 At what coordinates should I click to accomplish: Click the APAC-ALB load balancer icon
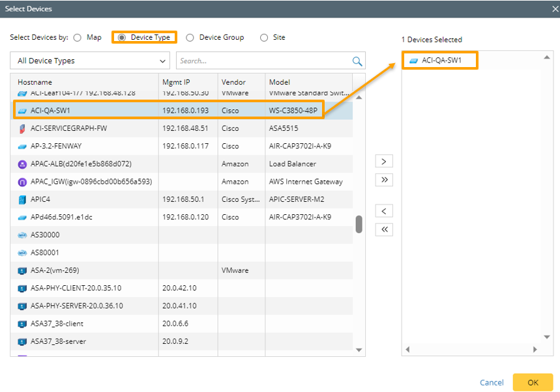[22, 164]
